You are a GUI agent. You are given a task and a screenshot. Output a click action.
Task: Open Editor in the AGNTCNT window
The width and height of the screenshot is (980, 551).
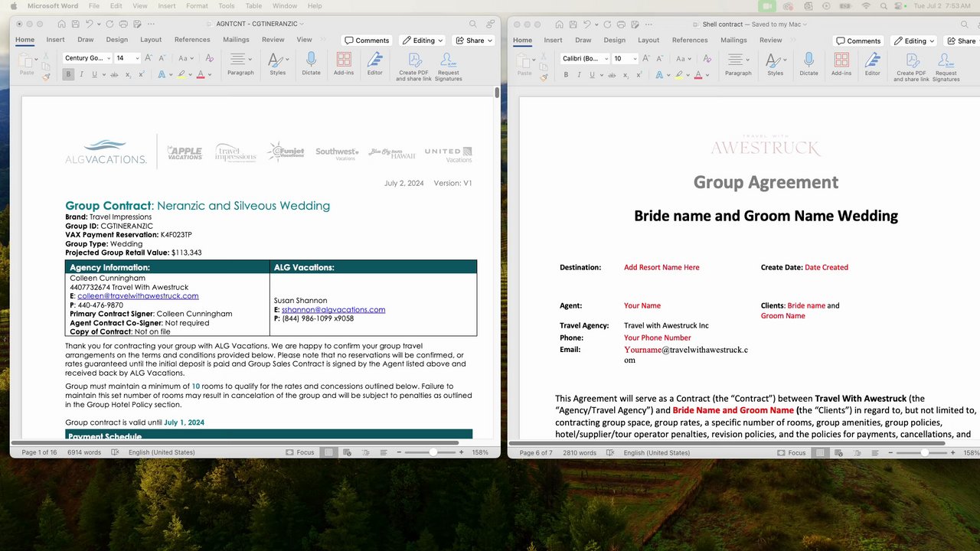pos(374,64)
